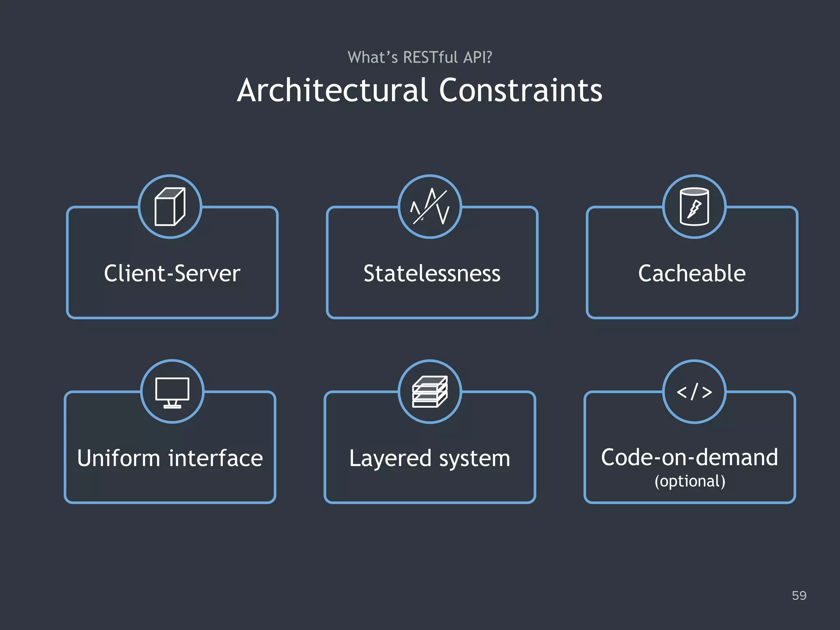Click the stacked layers icon above Layered system
The image size is (840, 630).
point(430,392)
